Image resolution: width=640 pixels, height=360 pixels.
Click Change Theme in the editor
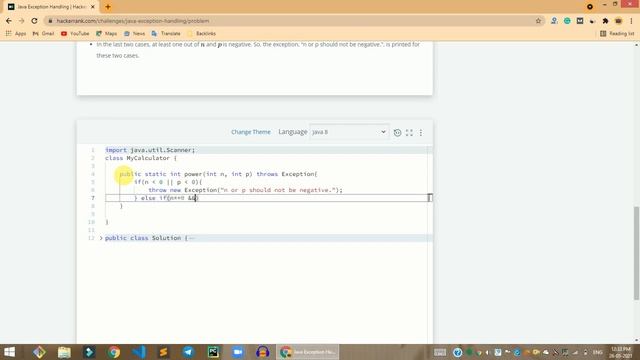tap(251, 132)
